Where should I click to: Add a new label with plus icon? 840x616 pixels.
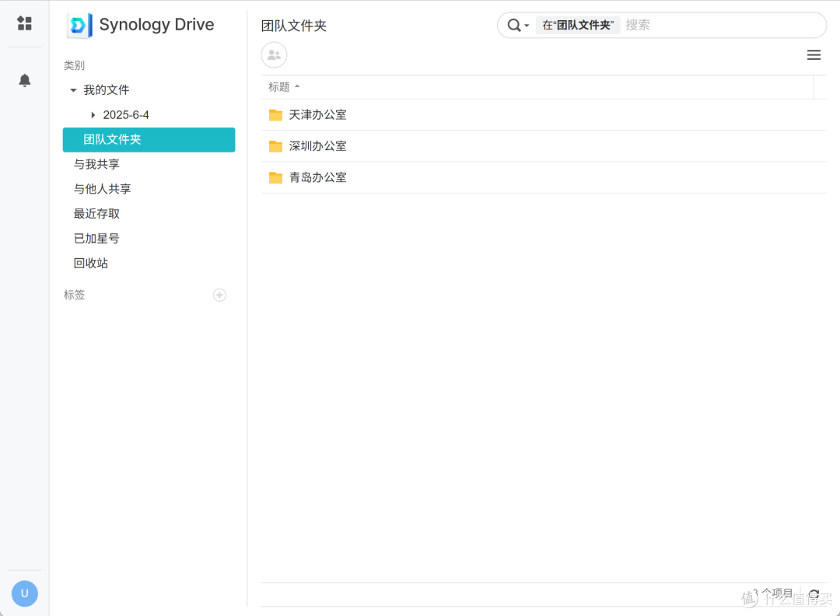click(219, 295)
